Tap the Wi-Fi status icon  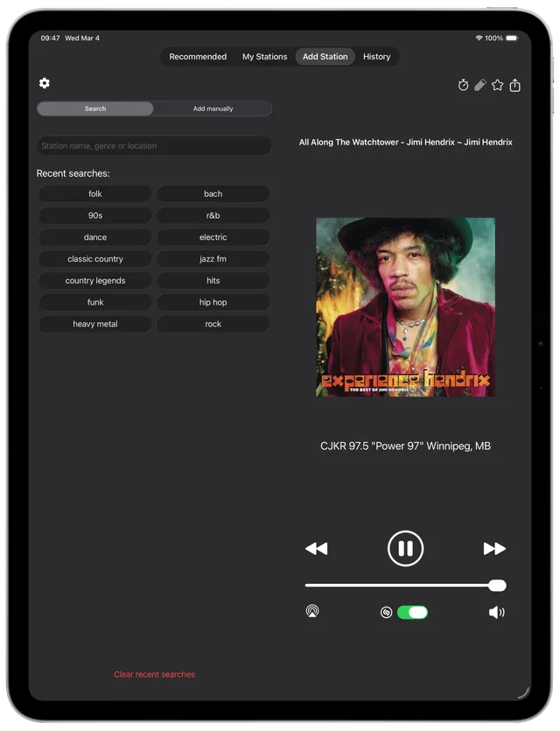tap(479, 38)
